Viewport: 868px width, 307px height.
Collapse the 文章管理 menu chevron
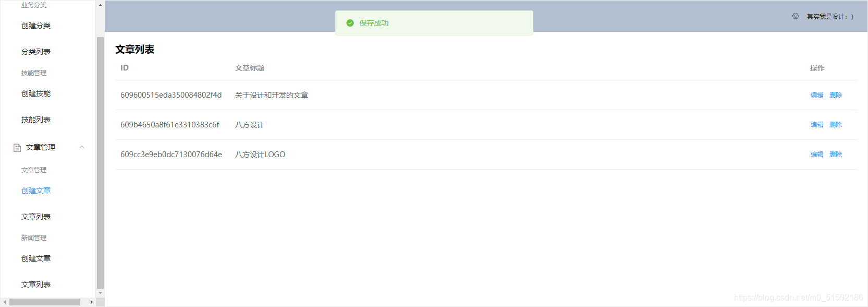tap(82, 147)
